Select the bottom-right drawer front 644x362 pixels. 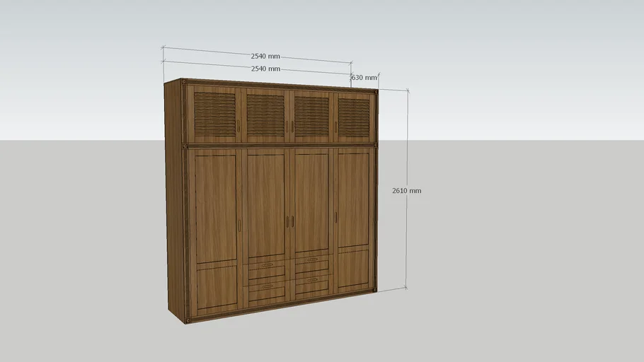(311, 281)
